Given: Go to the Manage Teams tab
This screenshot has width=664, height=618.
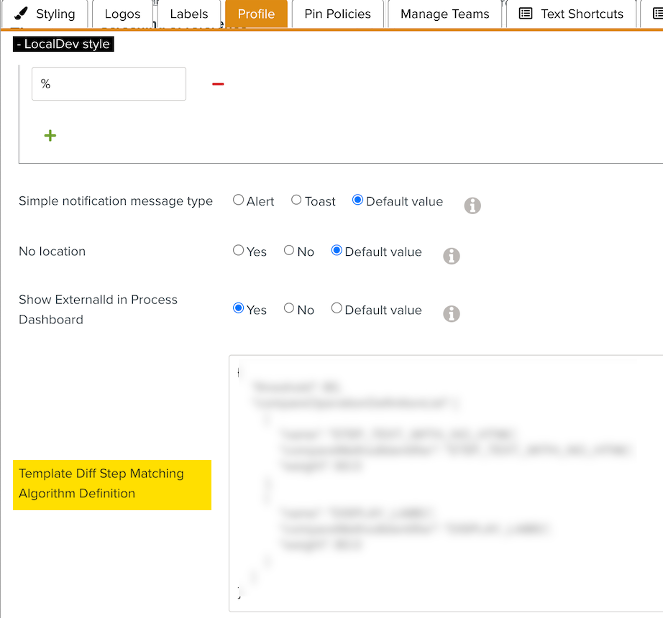Looking at the screenshot, I should [444, 14].
